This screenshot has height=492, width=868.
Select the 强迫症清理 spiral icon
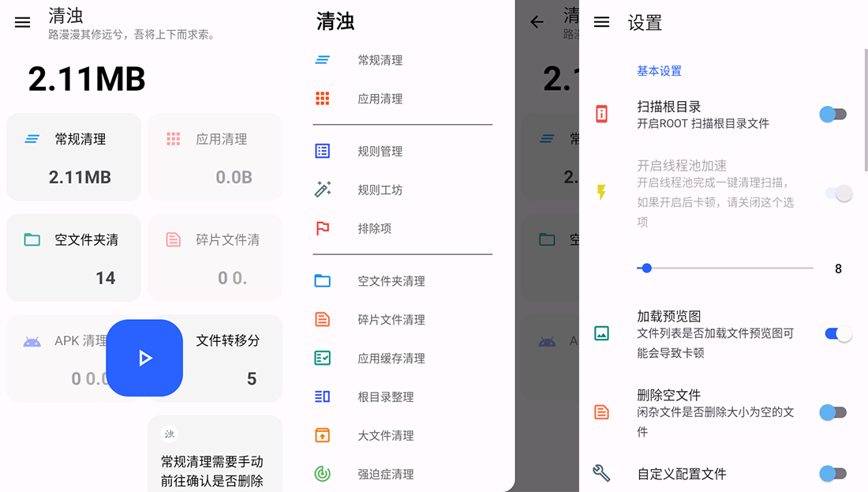(x=324, y=473)
